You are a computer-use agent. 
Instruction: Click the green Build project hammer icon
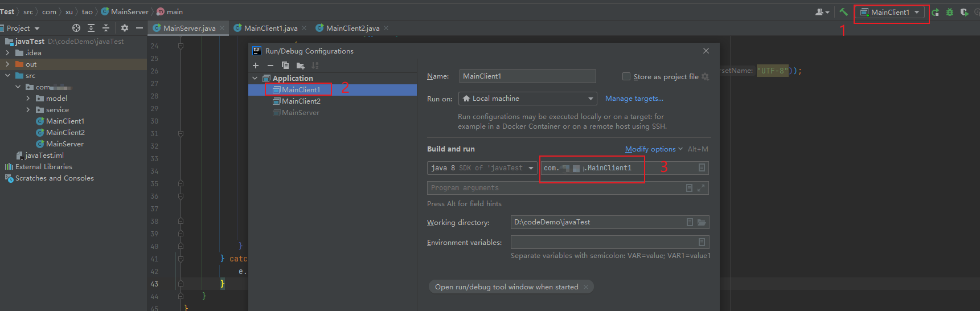pos(843,12)
